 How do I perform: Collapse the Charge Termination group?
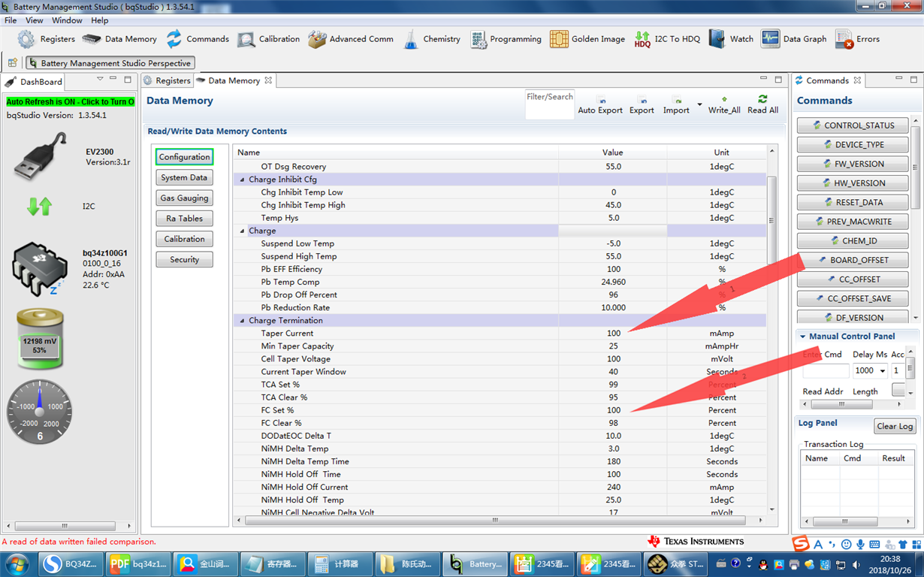pos(242,321)
